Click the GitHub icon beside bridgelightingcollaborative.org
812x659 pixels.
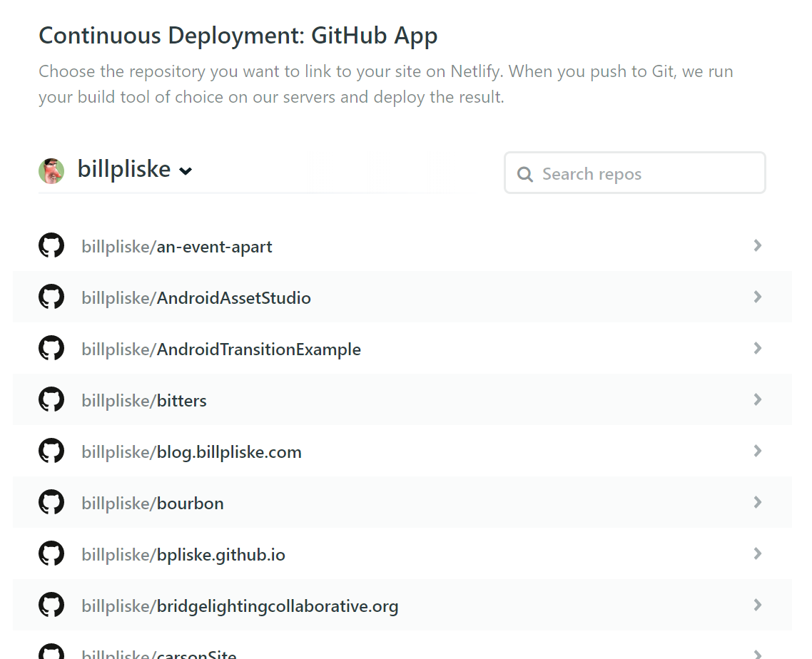click(51, 605)
